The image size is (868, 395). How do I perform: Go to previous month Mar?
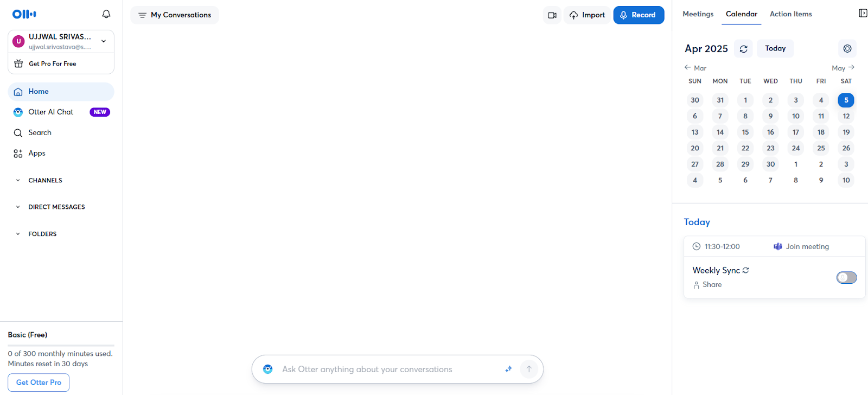(x=695, y=68)
